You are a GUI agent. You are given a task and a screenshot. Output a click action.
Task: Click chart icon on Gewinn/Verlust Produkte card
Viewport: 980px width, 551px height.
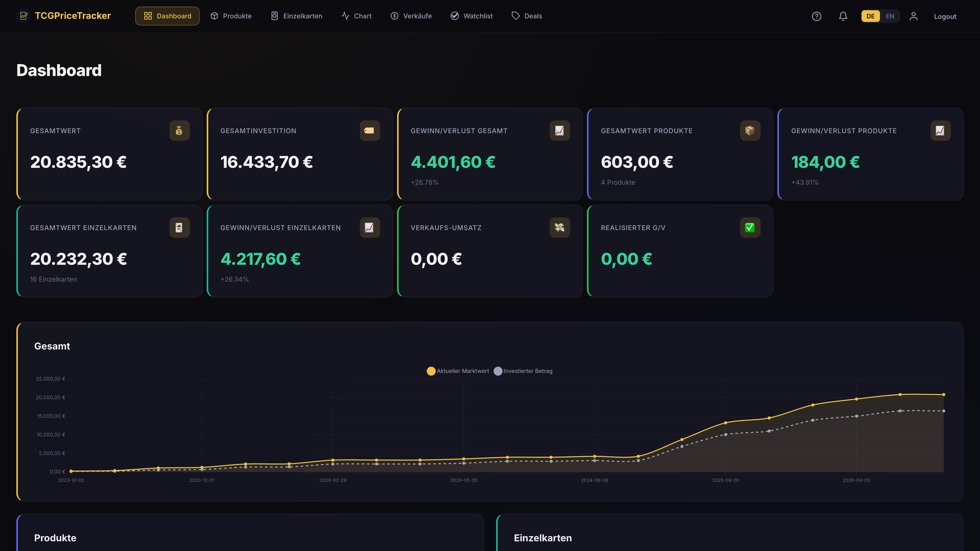(940, 131)
